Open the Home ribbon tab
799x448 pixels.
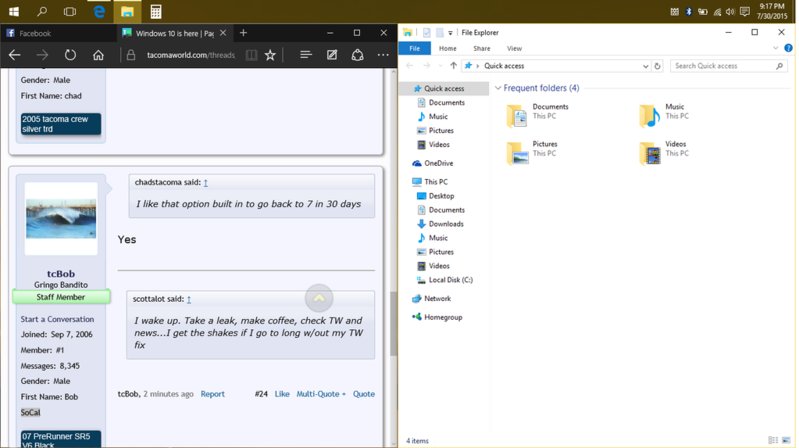point(447,48)
